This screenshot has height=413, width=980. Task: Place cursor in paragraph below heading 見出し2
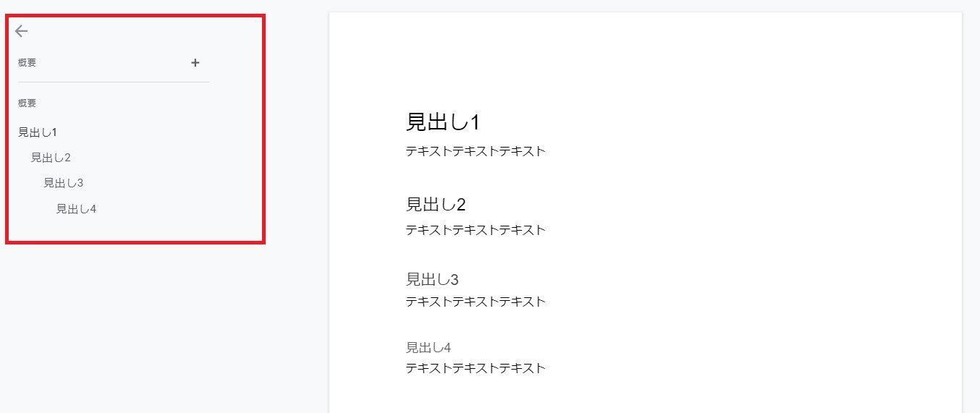475,230
